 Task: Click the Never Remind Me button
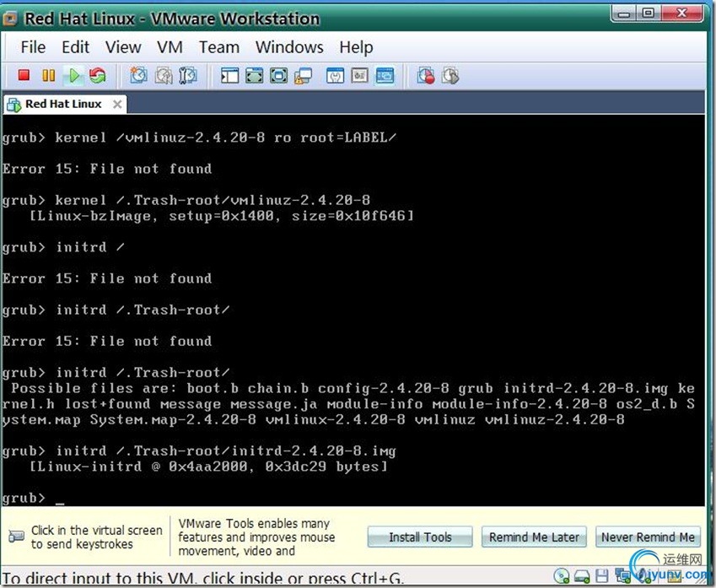[648, 537]
